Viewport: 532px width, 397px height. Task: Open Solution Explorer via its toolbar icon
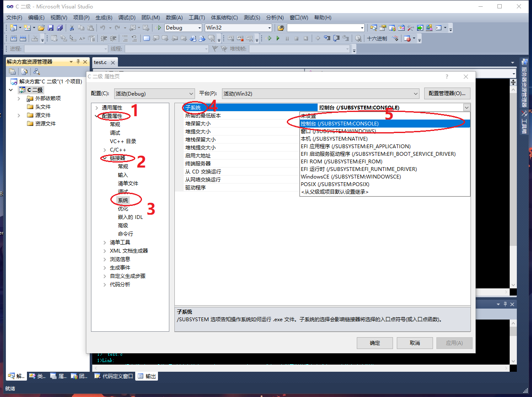pyautogui.click(x=373, y=28)
